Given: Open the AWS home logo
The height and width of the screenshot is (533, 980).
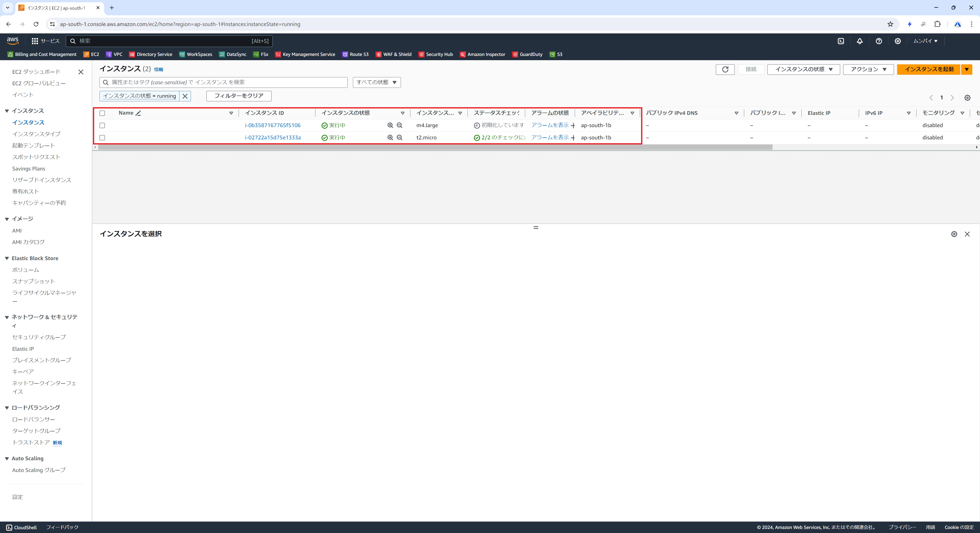Looking at the screenshot, I should (x=13, y=41).
